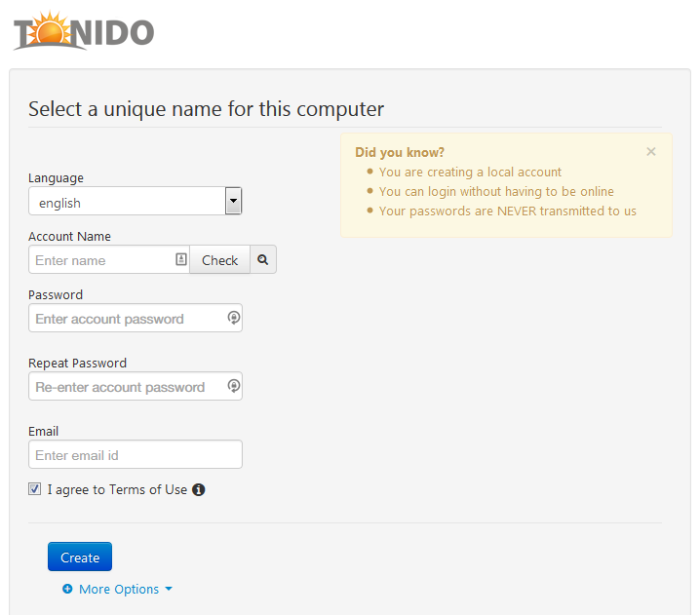Click the 'Select a unique name for this computer' heading
The height and width of the screenshot is (615, 700).
click(207, 109)
